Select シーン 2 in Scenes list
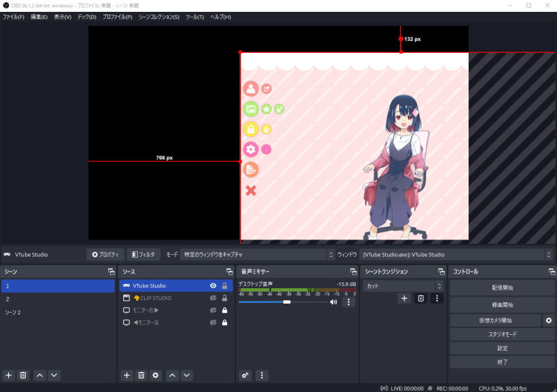 point(58,313)
